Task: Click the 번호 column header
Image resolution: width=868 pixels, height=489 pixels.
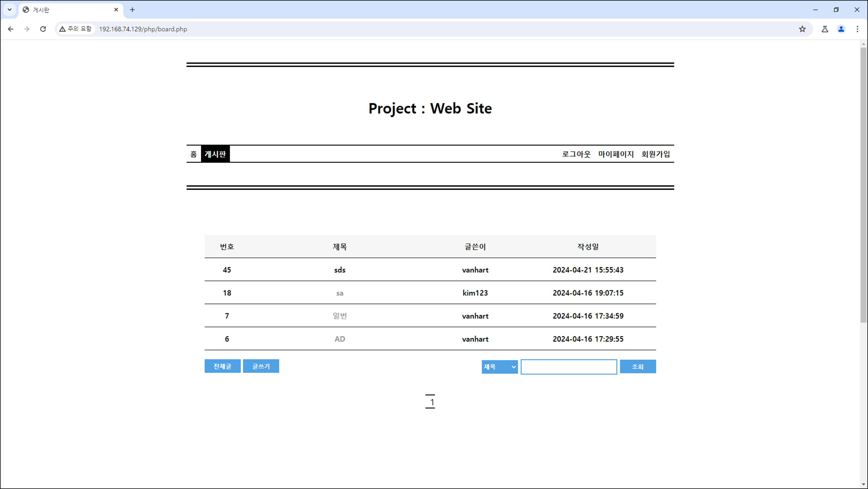Action: tap(227, 247)
